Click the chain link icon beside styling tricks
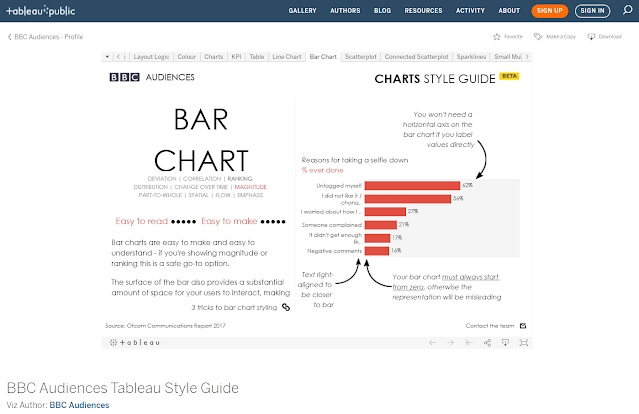This screenshot has width=639, height=414. coord(286,307)
